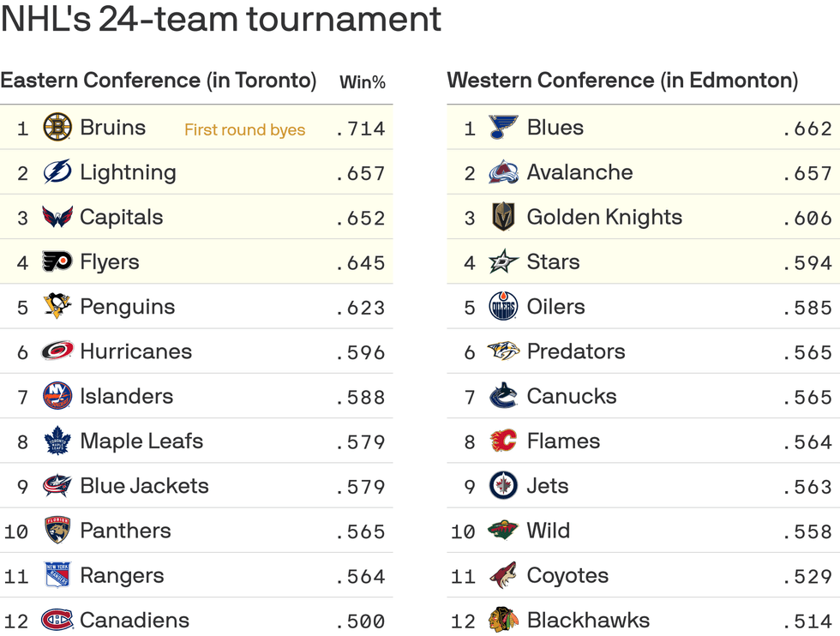Click the Flyers winged logo
This screenshot has width=840, height=636.
(57, 261)
